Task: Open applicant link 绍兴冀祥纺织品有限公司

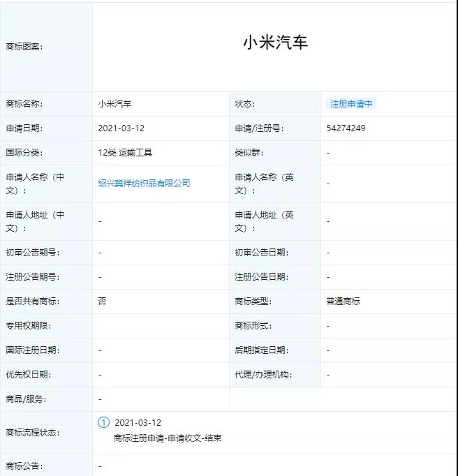Action: tap(144, 184)
